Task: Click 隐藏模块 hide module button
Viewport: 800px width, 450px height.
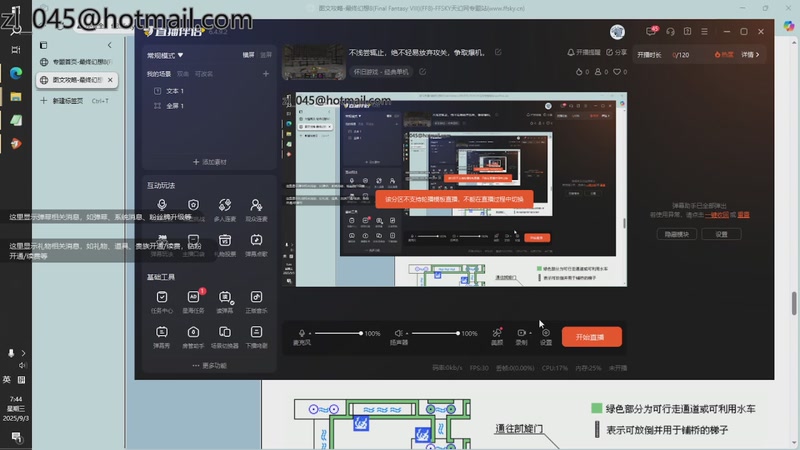Action: [677, 234]
